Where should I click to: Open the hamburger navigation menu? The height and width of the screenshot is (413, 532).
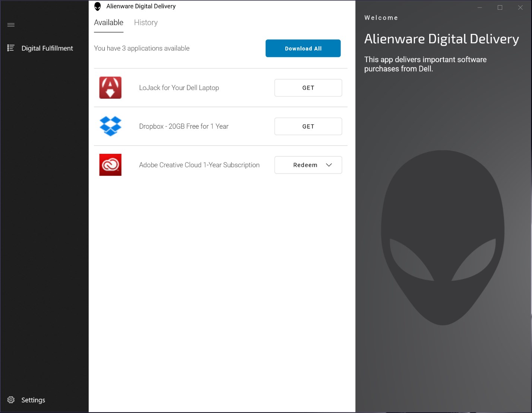pyautogui.click(x=11, y=25)
